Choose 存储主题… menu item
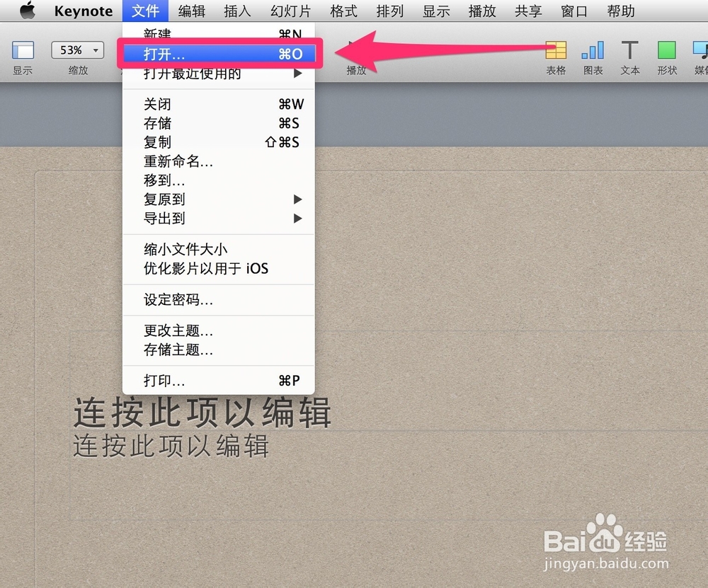 [x=219, y=350]
